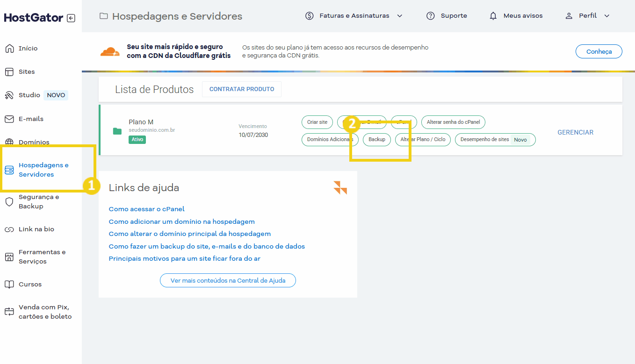Click the GERENCIAR link

click(x=575, y=133)
